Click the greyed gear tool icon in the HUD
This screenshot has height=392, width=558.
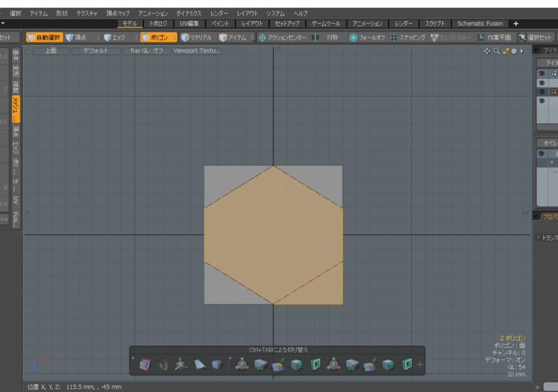pos(163,365)
